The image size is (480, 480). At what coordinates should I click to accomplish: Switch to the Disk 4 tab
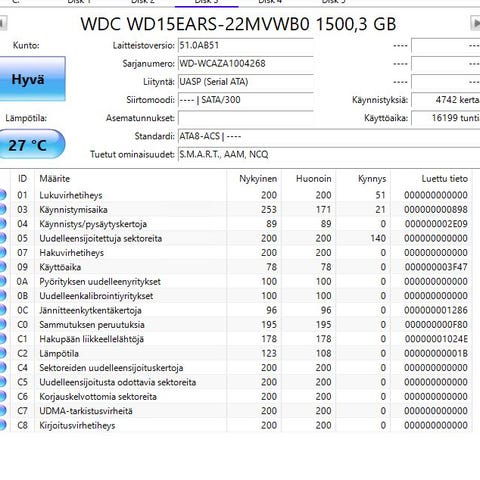pyautogui.click(x=270, y=2)
